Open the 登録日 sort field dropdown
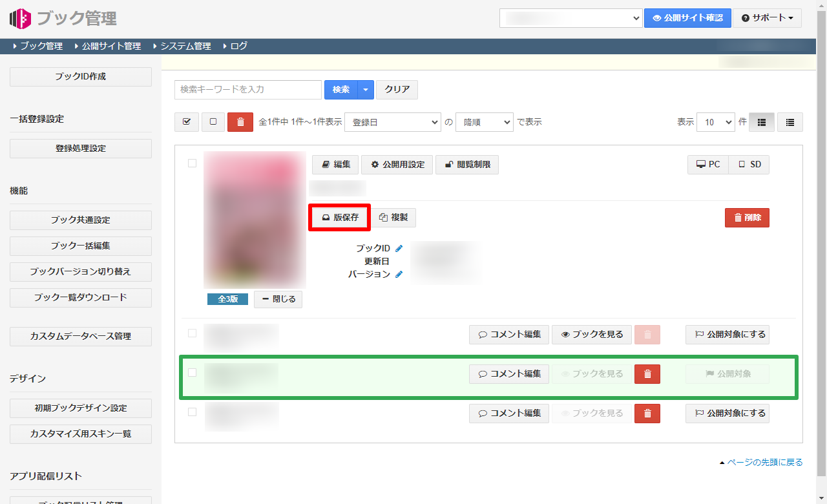827x504 pixels. click(x=393, y=122)
